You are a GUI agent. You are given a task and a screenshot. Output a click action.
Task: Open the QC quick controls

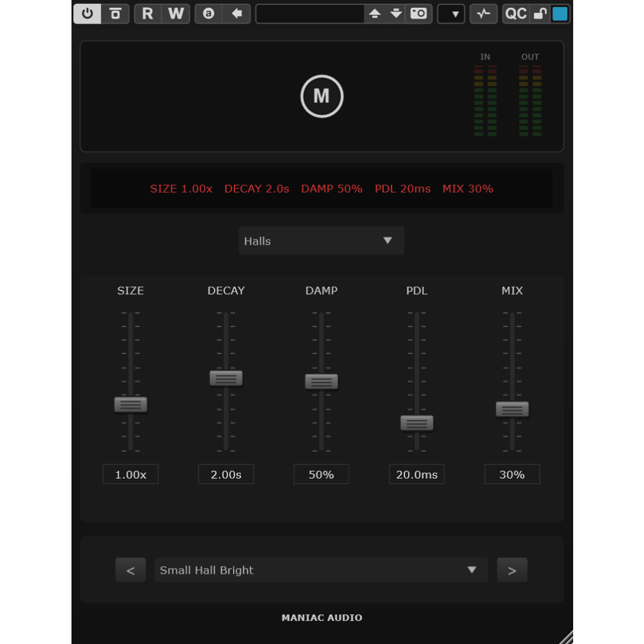[x=516, y=14]
